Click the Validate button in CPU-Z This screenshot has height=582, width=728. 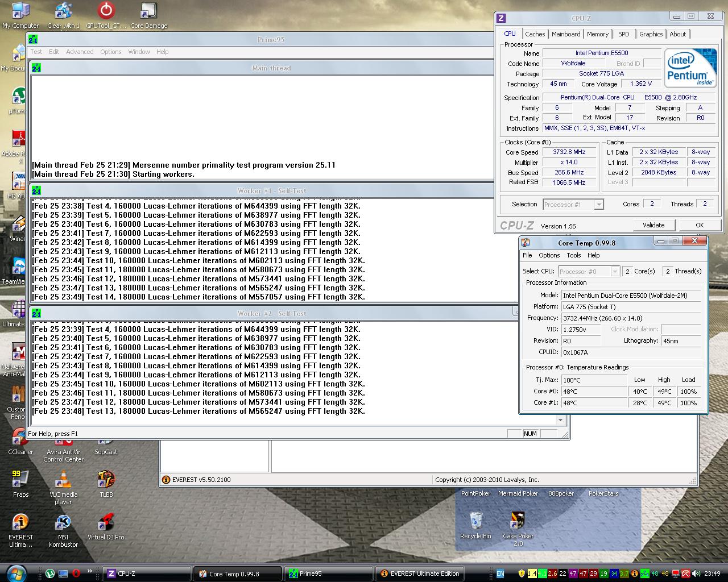[x=653, y=225]
